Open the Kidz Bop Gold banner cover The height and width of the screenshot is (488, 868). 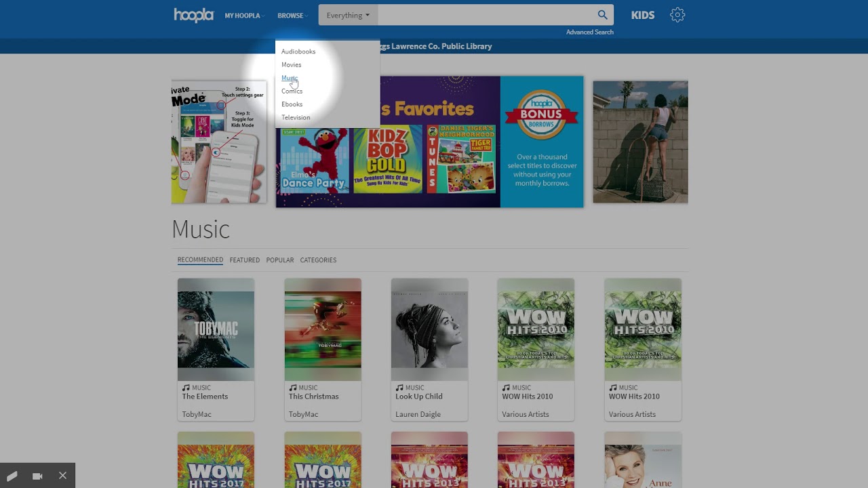(388, 159)
